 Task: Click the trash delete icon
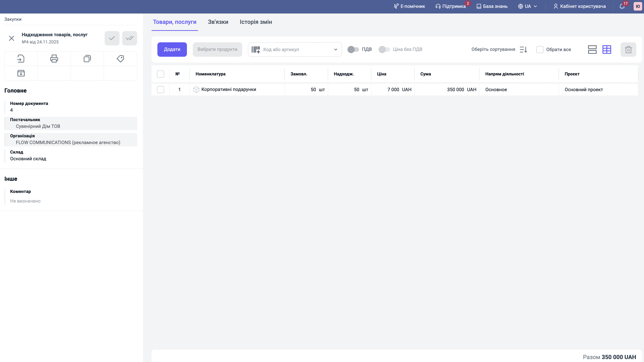point(628,50)
